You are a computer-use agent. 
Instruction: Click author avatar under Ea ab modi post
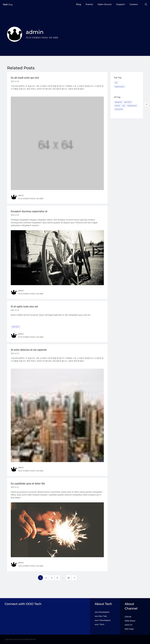(14, 197)
